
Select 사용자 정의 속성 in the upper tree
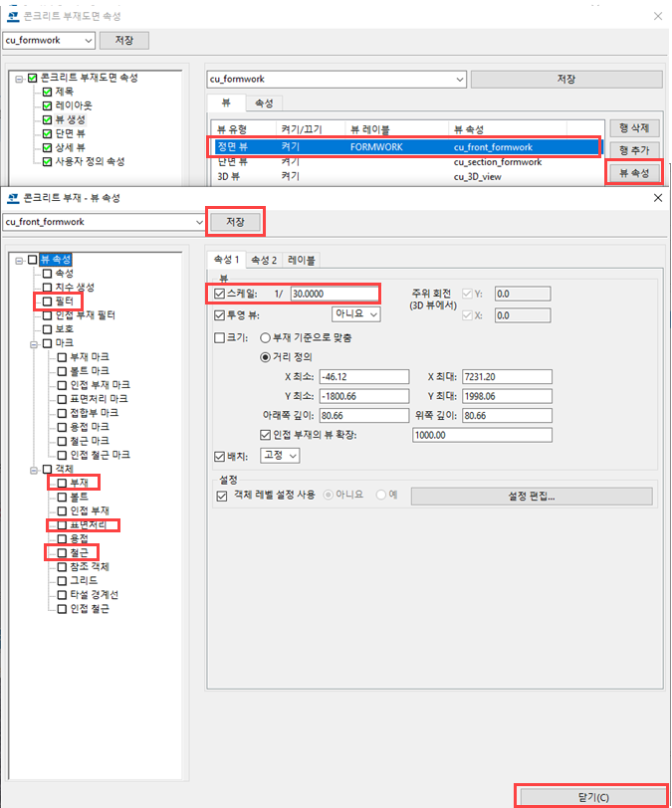tap(90, 162)
